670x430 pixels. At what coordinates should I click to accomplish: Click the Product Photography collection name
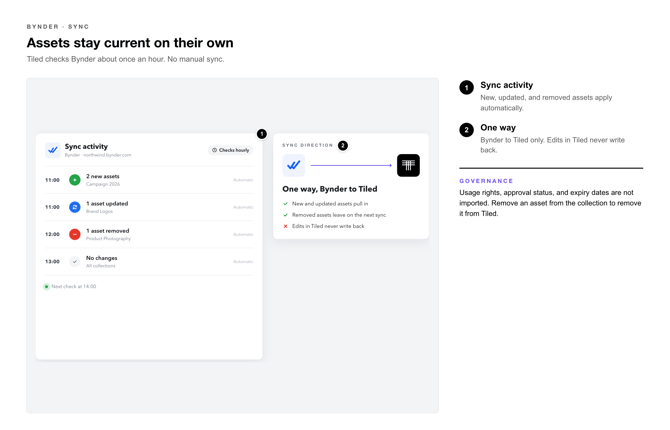(x=108, y=239)
